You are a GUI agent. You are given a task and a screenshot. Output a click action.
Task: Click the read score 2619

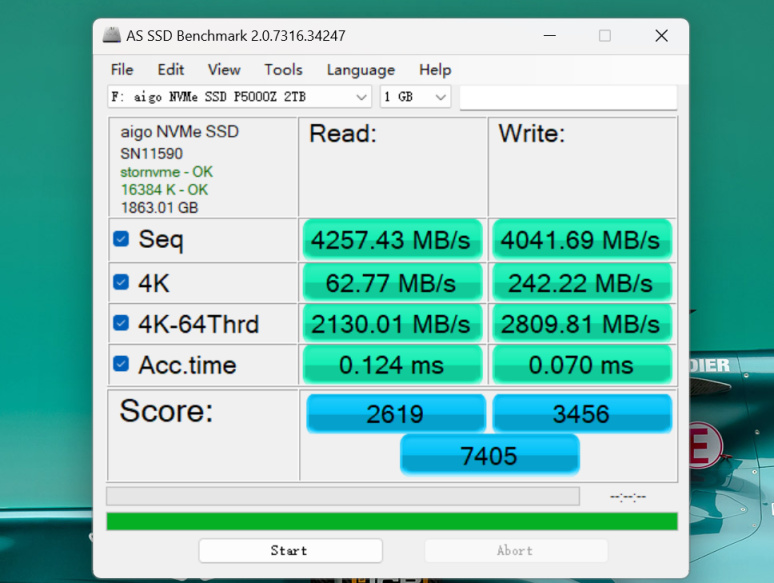coord(396,413)
